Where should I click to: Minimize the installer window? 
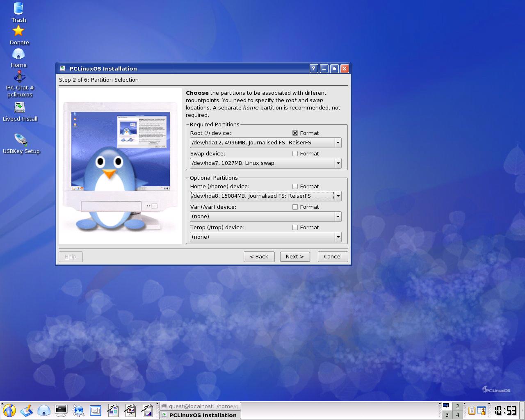(x=324, y=68)
